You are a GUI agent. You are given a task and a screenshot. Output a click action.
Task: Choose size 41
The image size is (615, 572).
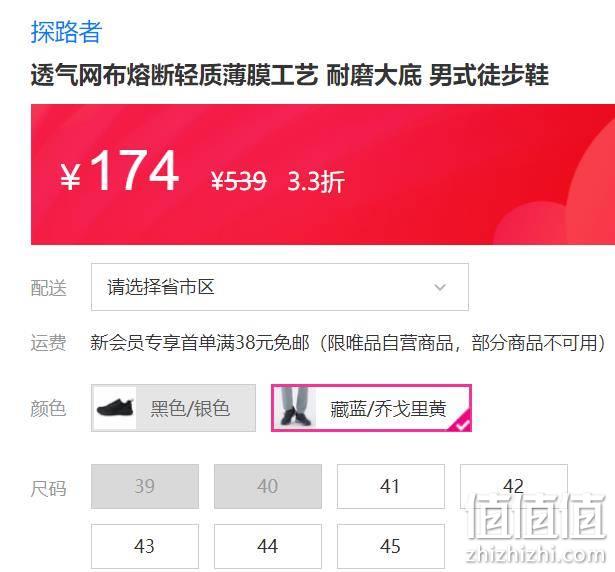point(391,486)
